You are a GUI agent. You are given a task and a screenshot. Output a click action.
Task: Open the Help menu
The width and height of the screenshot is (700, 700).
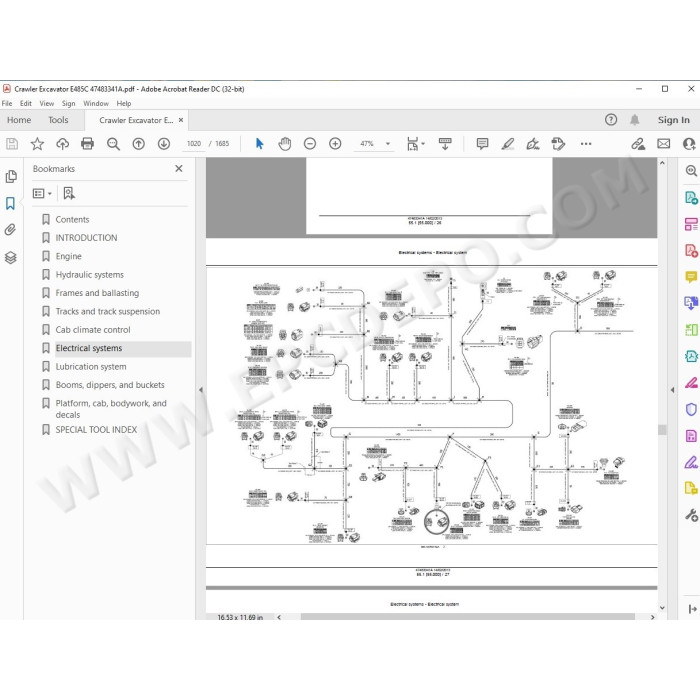click(x=124, y=104)
